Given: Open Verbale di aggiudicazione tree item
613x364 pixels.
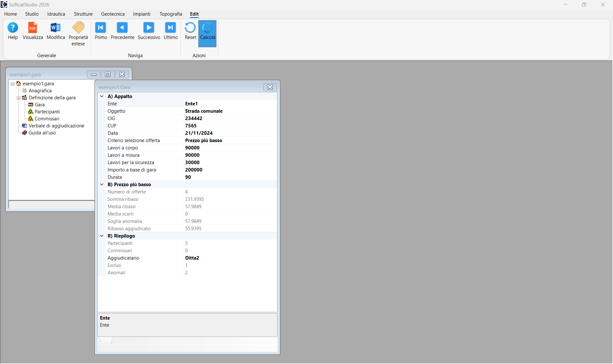Looking at the screenshot, I should [x=57, y=126].
